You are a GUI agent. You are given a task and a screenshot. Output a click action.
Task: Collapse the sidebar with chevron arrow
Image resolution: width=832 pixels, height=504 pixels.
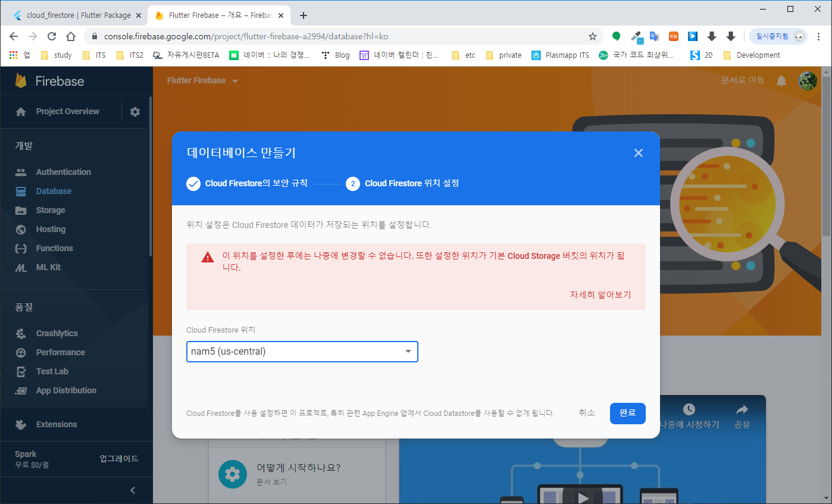click(x=133, y=490)
